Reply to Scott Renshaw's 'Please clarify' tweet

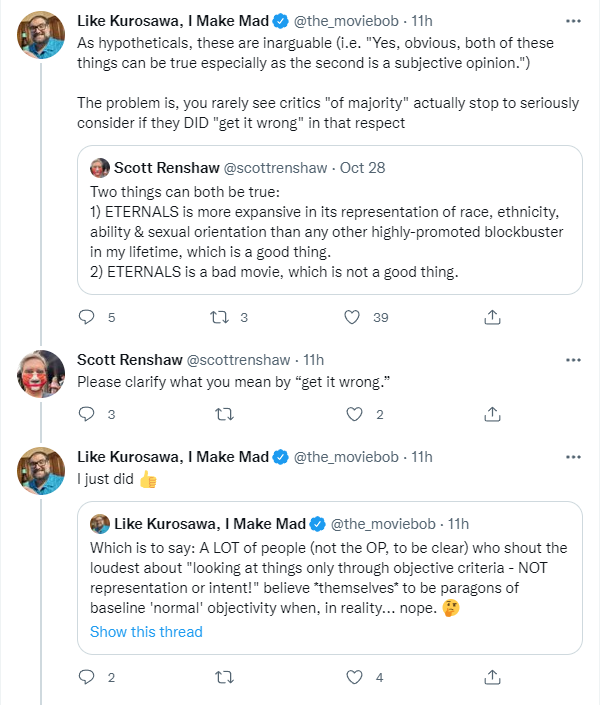point(86,414)
